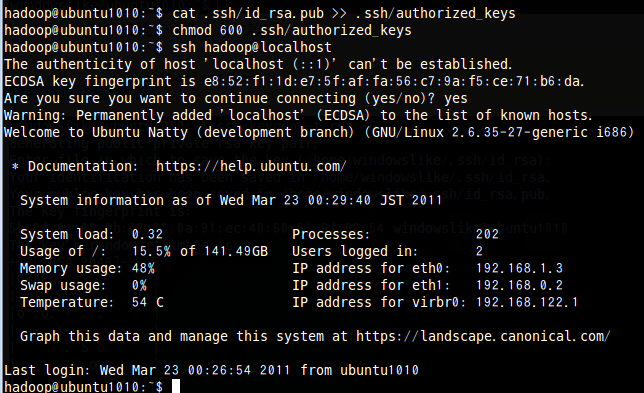Click the virbr0 IP address 192.168.122.1
This screenshot has width=644, height=393.
pyautogui.click(x=527, y=302)
